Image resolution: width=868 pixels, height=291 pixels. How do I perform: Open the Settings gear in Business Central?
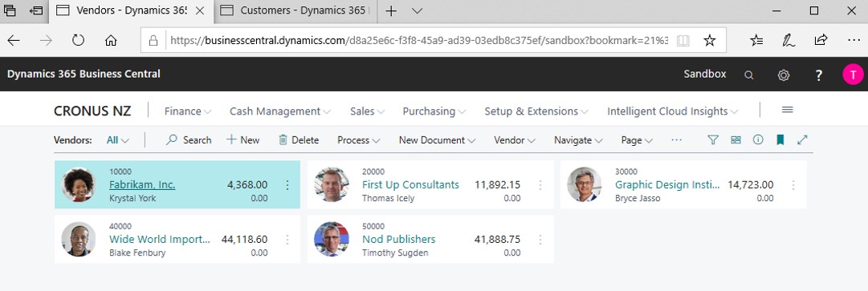(x=784, y=75)
